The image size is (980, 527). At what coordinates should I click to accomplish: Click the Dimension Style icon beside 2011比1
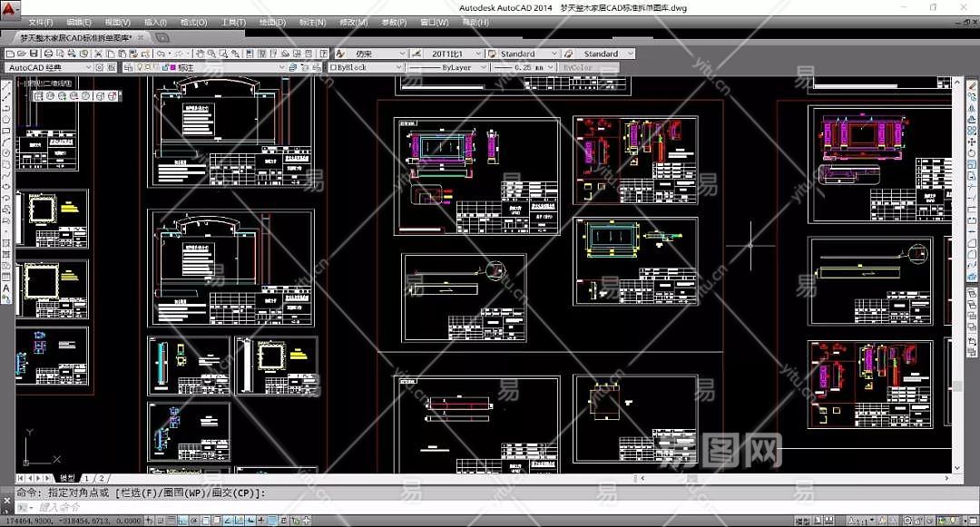416,54
